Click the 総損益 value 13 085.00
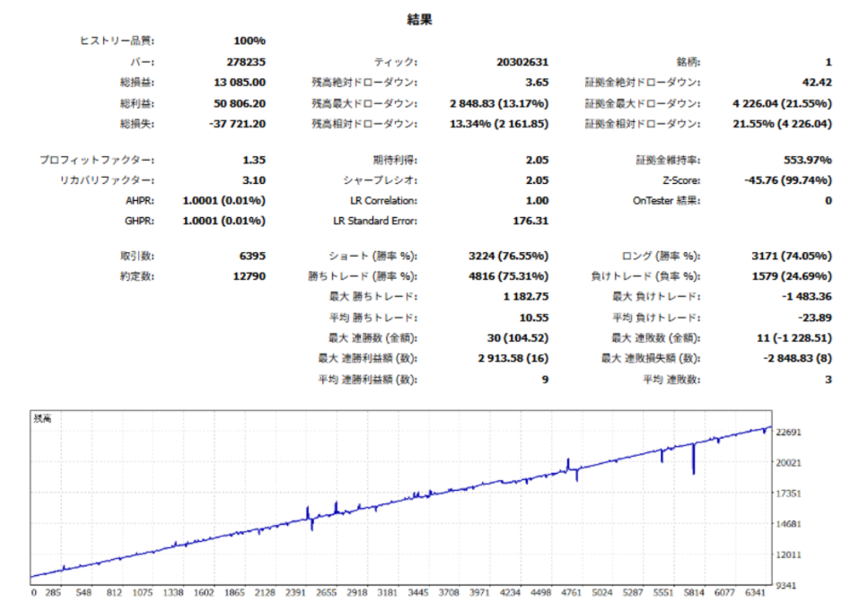 point(239,83)
